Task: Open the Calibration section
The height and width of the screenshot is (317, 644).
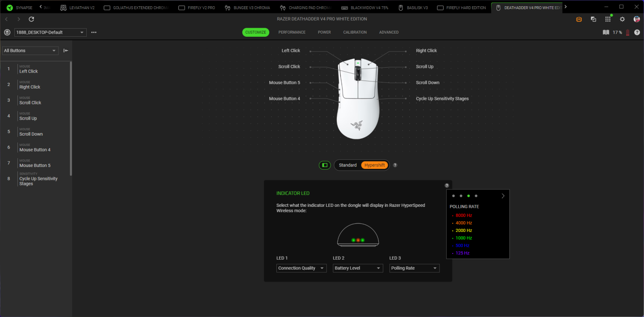Action: [355, 32]
